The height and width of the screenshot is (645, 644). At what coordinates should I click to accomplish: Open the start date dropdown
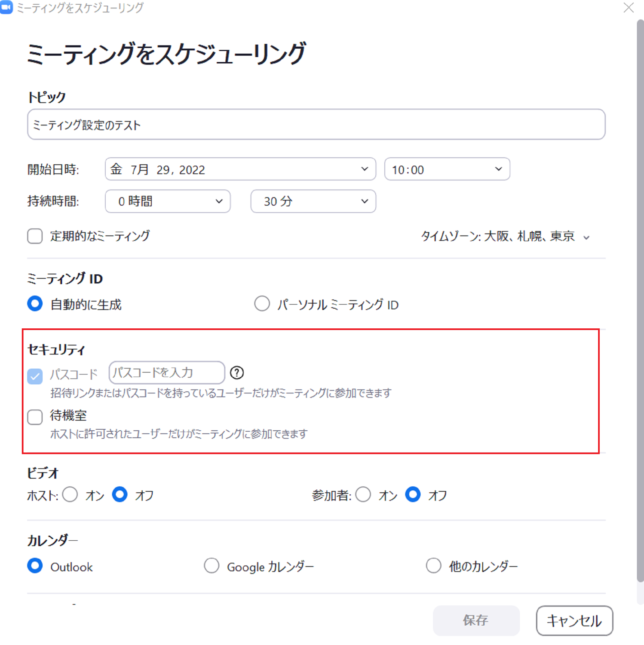click(240, 169)
